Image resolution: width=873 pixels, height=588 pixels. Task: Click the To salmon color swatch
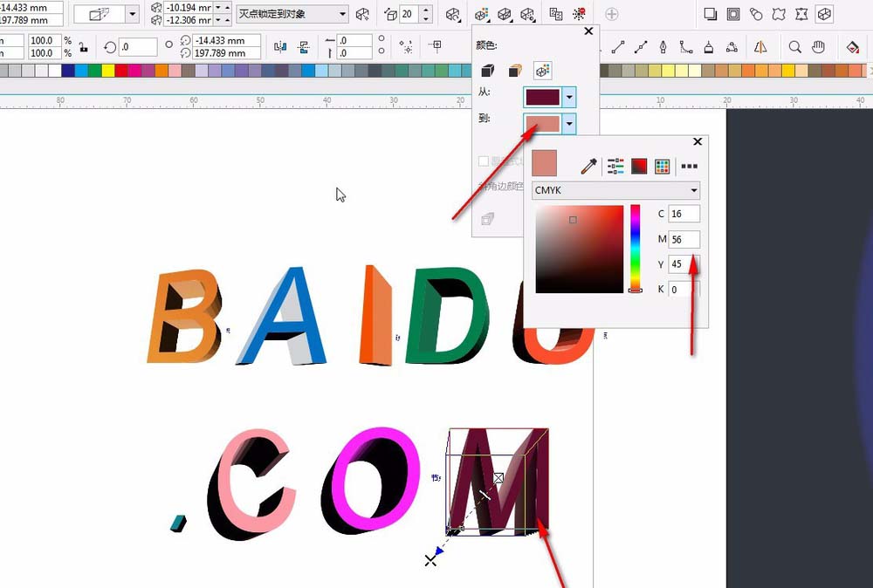[x=542, y=124]
